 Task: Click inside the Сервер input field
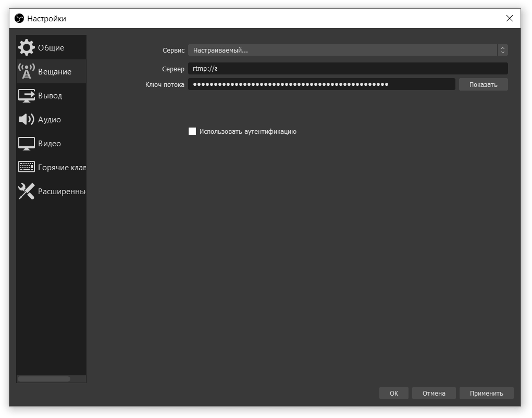point(348,68)
